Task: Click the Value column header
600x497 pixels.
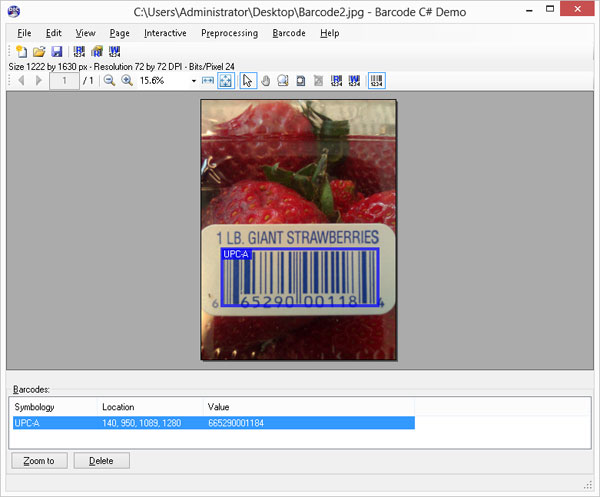Action: point(309,407)
